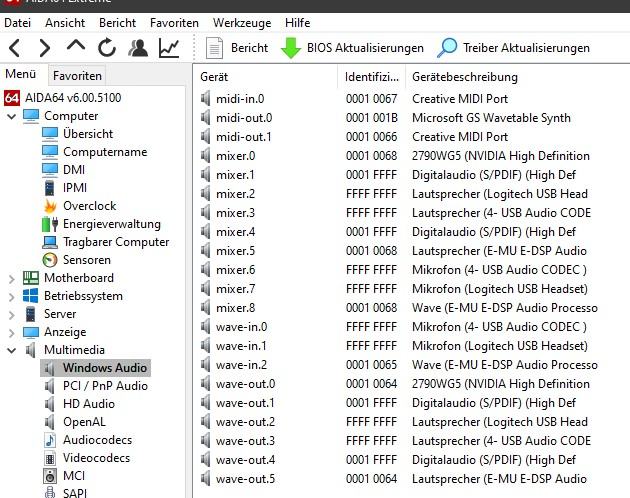Click the Bericht toolbar button label
630x498 pixels.
(249, 48)
